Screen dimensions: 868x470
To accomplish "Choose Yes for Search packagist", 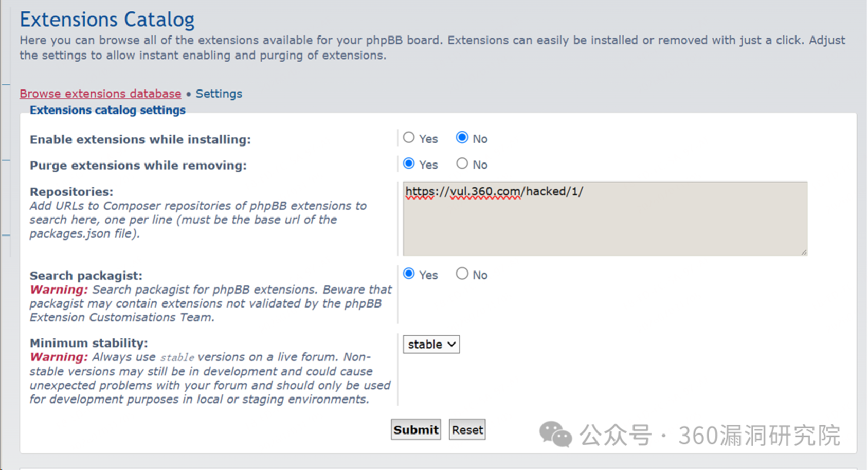I will coord(409,274).
